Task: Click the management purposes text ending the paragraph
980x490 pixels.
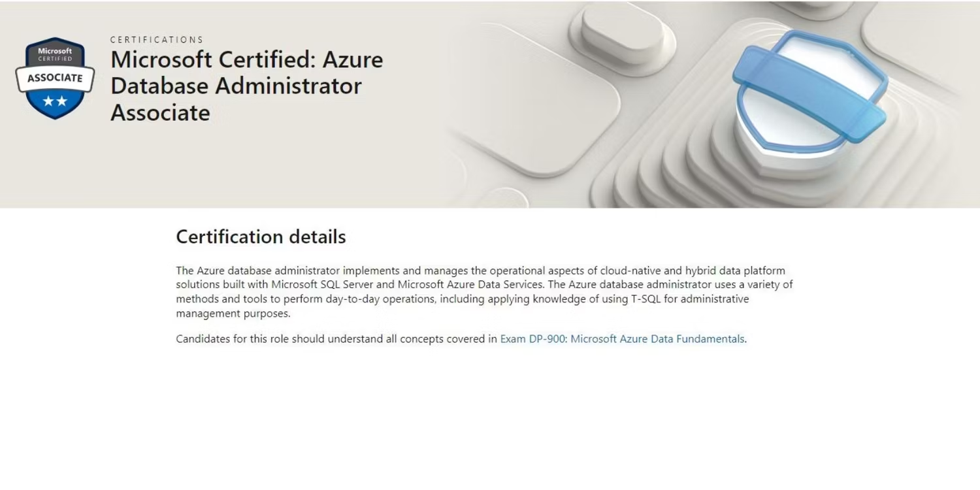Action: pyautogui.click(x=233, y=314)
